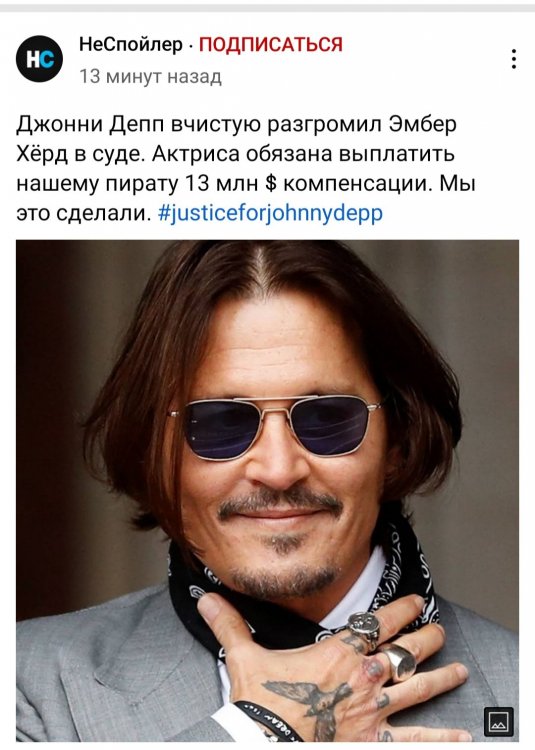Open the НеСпойлер channel avatar logo
The image size is (535, 750).
(x=39, y=59)
